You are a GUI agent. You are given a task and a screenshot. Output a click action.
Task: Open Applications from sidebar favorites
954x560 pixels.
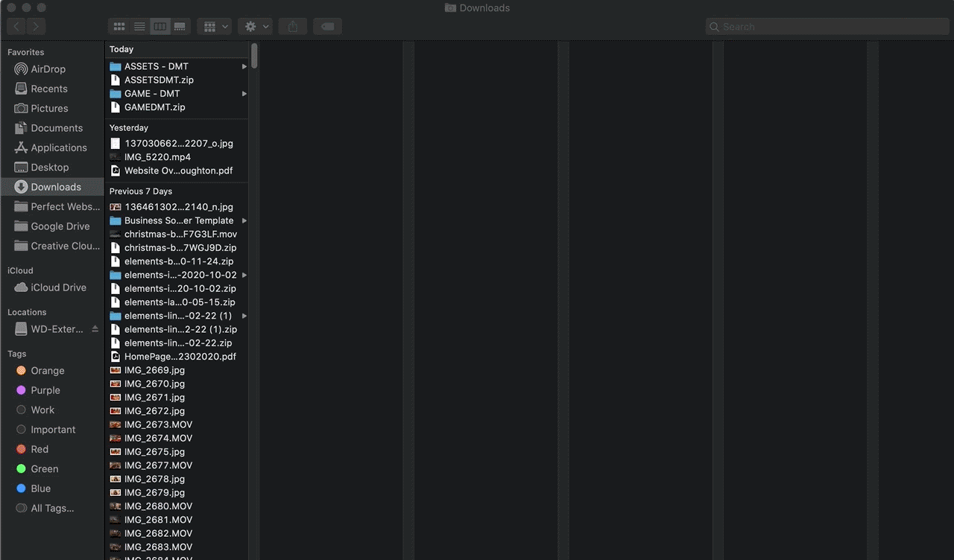58,147
